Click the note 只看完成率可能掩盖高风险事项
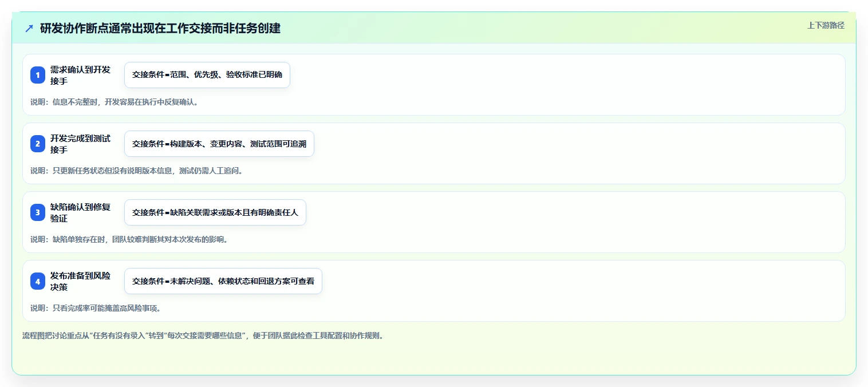Image resolution: width=868 pixels, height=387 pixels. [x=96, y=308]
